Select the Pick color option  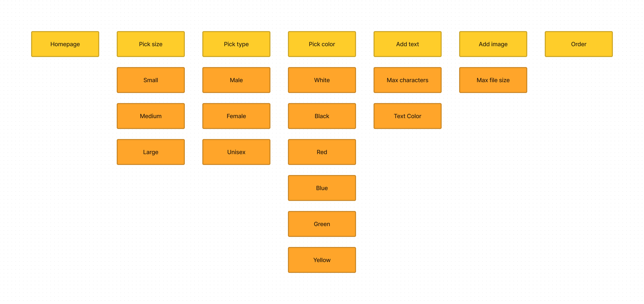[x=322, y=44]
